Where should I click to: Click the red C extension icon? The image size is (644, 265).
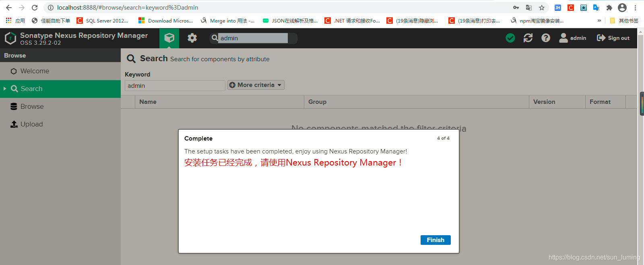(571, 8)
